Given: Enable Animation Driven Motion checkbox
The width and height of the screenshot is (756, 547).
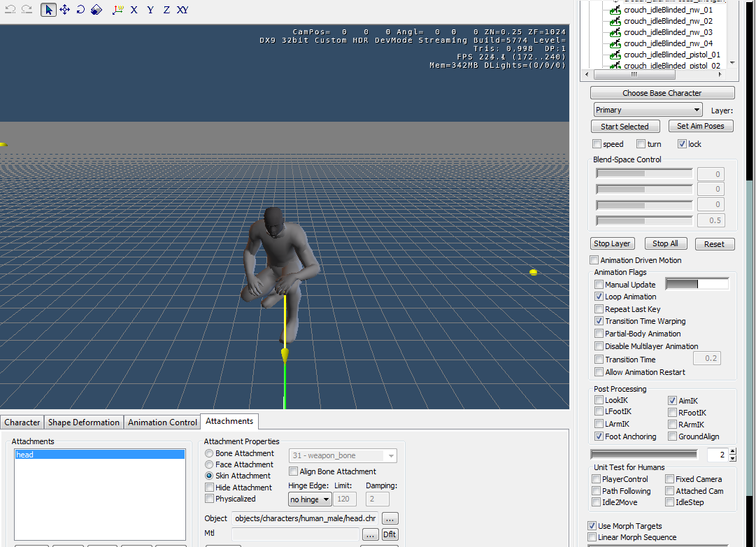Looking at the screenshot, I should coord(594,260).
